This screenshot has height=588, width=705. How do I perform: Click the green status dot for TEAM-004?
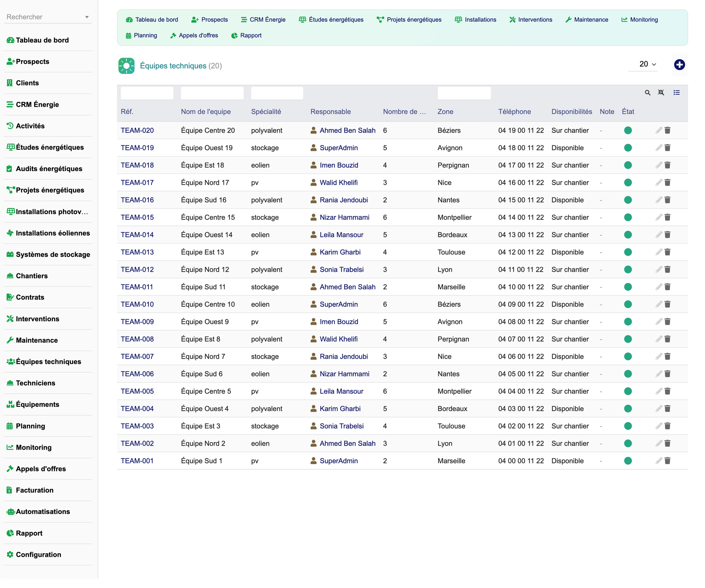628,409
